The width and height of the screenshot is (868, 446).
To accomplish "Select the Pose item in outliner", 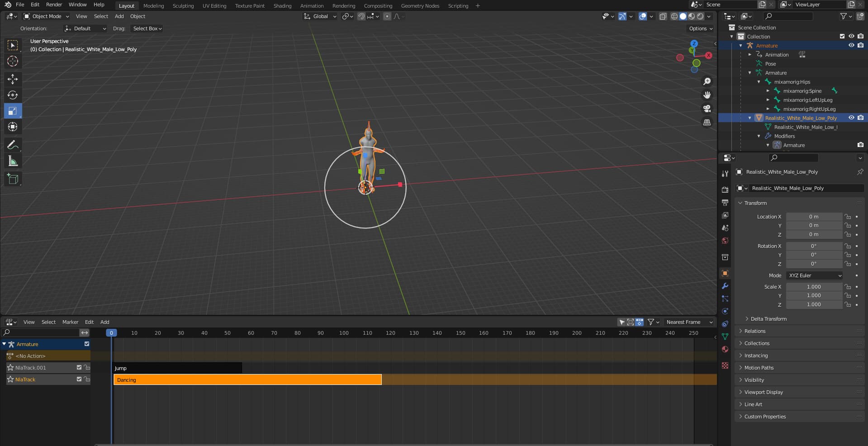I will coord(770,64).
